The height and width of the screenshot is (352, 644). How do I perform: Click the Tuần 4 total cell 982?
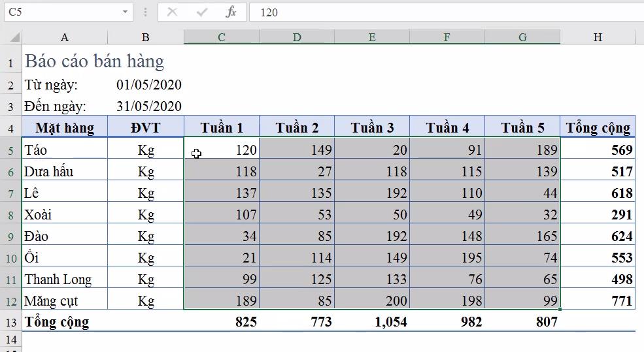click(x=447, y=321)
